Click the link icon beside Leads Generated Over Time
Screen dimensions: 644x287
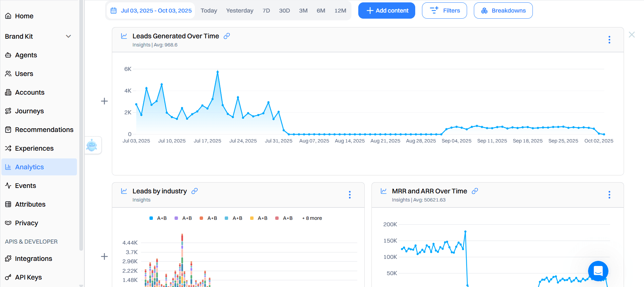click(x=227, y=36)
